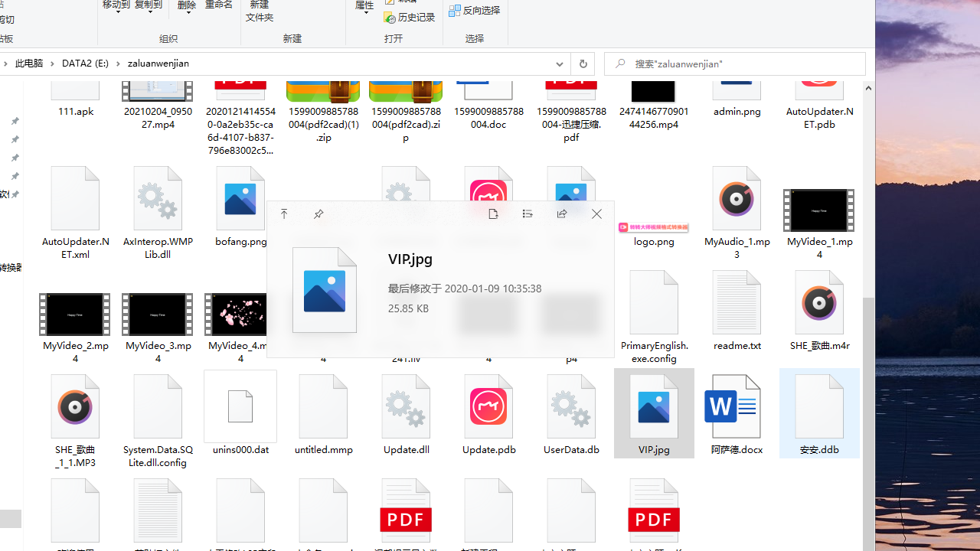This screenshot has height=551, width=980.
Task: Click the zaluanwenjian breadcrumb entry
Action: tap(158, 64)
